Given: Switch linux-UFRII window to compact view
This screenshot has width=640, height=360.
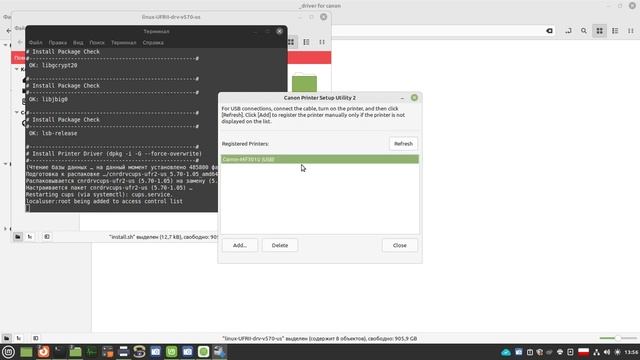Looking at the screenshot, I should click(322, 42).
